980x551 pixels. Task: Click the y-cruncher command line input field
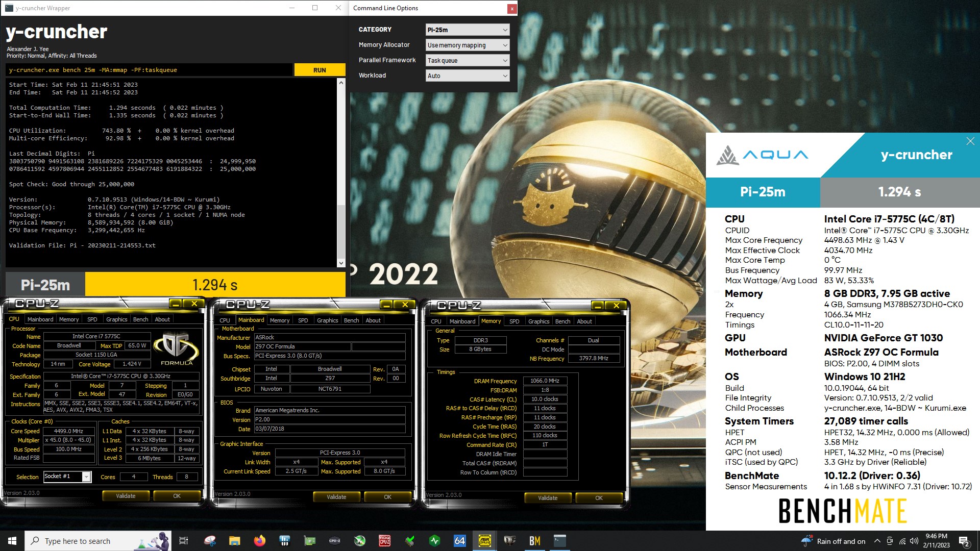point(150,70)
